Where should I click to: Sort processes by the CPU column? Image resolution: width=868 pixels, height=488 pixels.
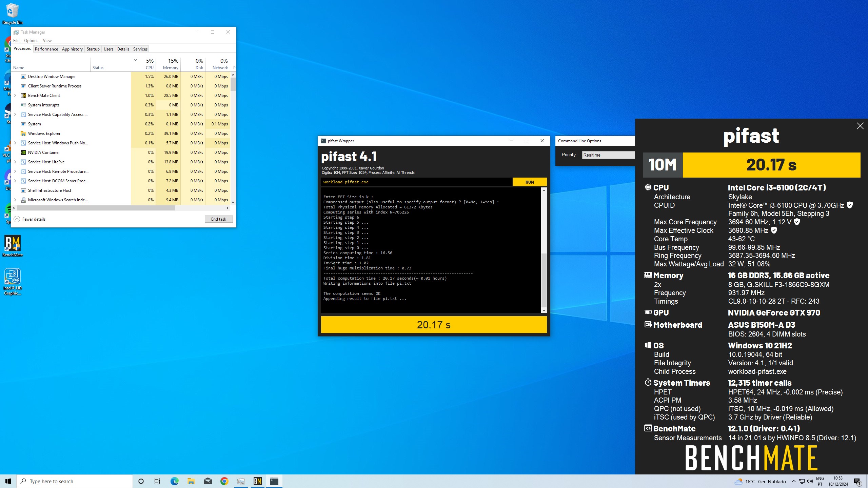pos(143,64)
